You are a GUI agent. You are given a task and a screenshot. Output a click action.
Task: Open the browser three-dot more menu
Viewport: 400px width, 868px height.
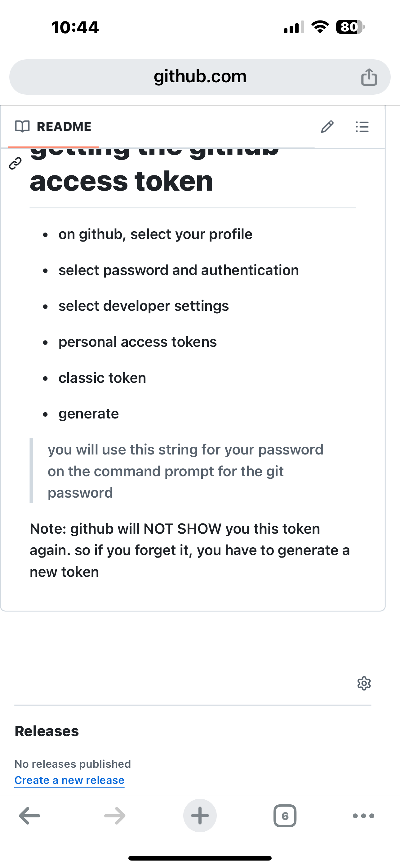(x=363, y=816)
